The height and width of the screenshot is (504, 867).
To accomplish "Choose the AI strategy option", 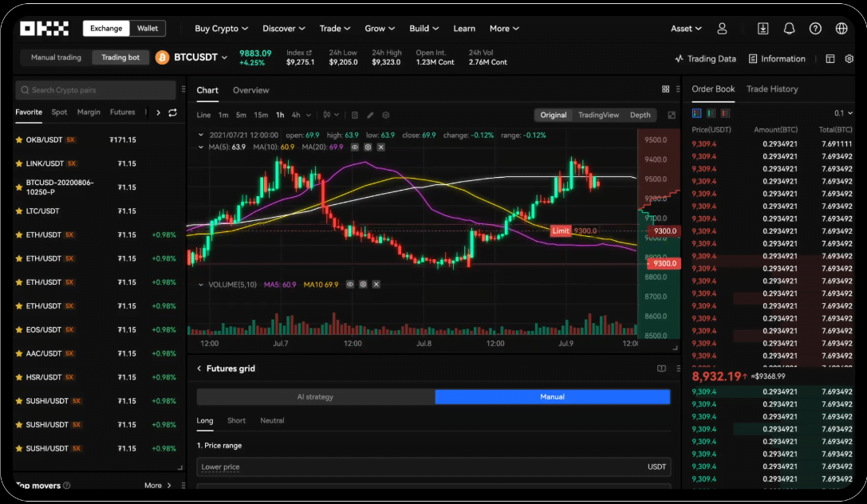I will [x=316, y=397].
